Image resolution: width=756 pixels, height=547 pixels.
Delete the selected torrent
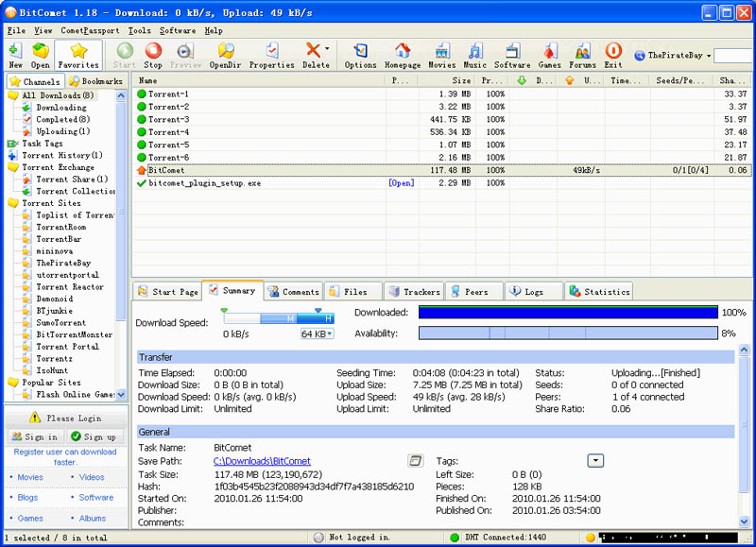click(315, 55)
